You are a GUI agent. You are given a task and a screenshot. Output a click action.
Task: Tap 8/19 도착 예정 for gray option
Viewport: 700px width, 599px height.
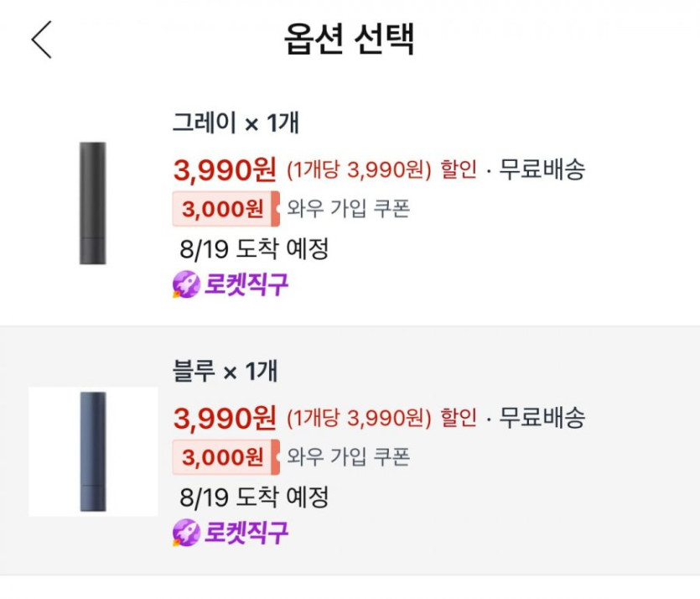point(253,248)
